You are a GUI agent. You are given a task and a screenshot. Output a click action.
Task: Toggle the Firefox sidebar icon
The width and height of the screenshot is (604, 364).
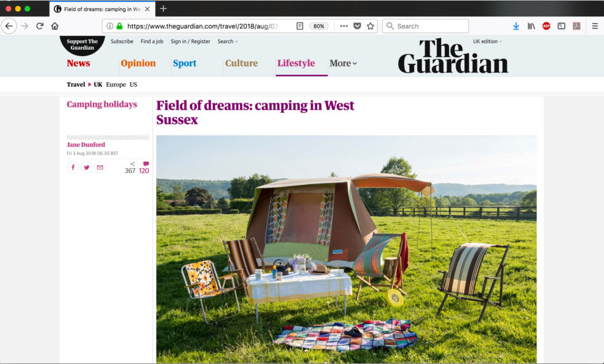click(x=562, y=26)
